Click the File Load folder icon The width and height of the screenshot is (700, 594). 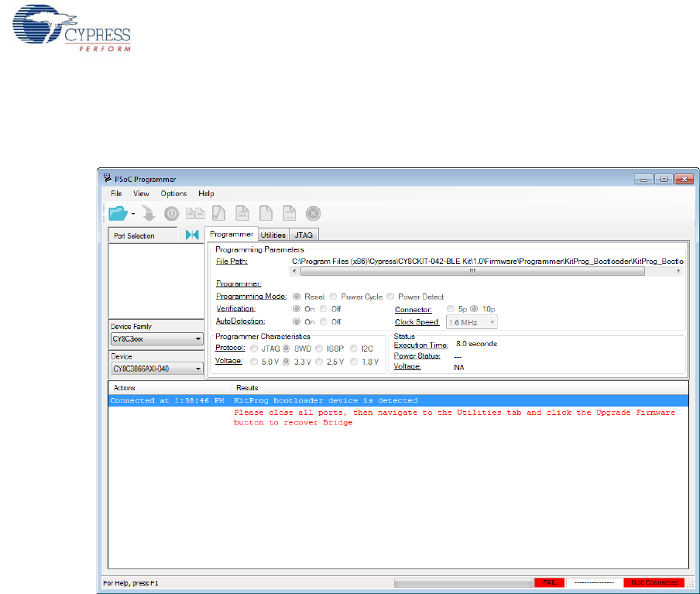click(118, 214)
